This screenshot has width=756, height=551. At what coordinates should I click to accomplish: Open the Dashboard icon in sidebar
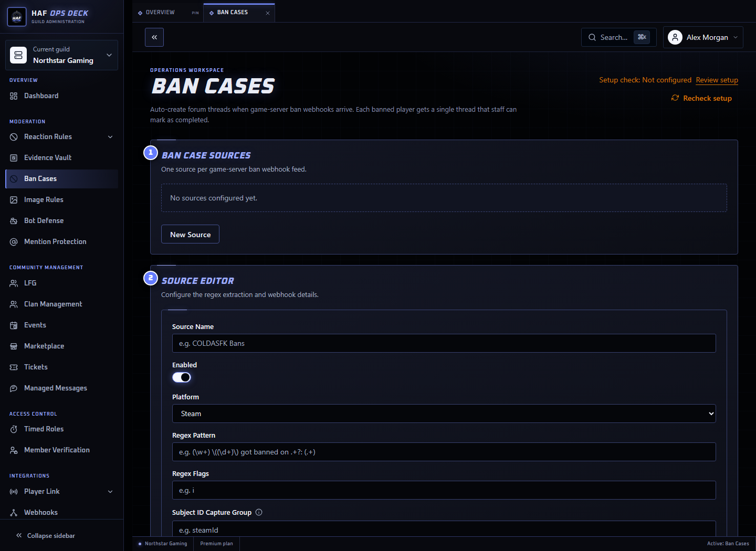tap(14, 96)
